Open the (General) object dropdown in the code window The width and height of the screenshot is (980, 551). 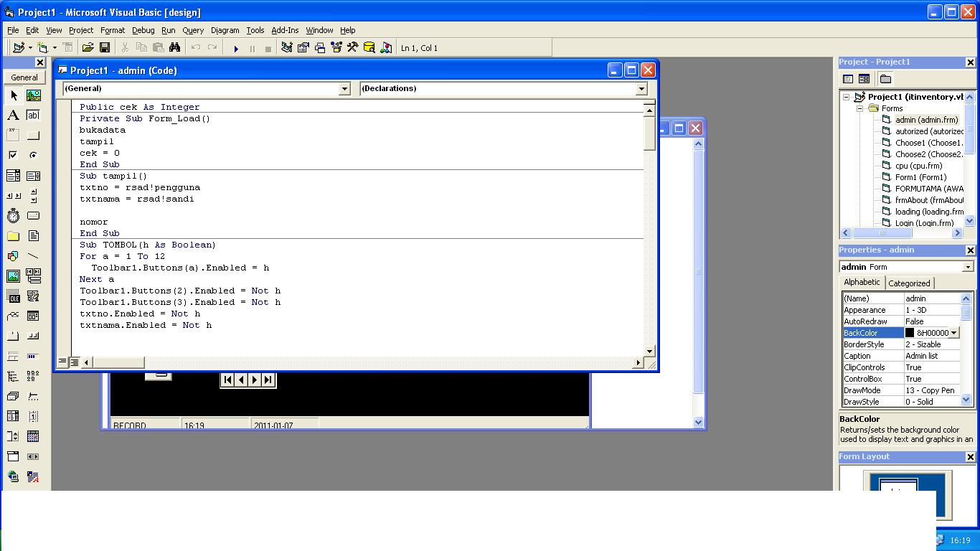(x=345, y=88)
